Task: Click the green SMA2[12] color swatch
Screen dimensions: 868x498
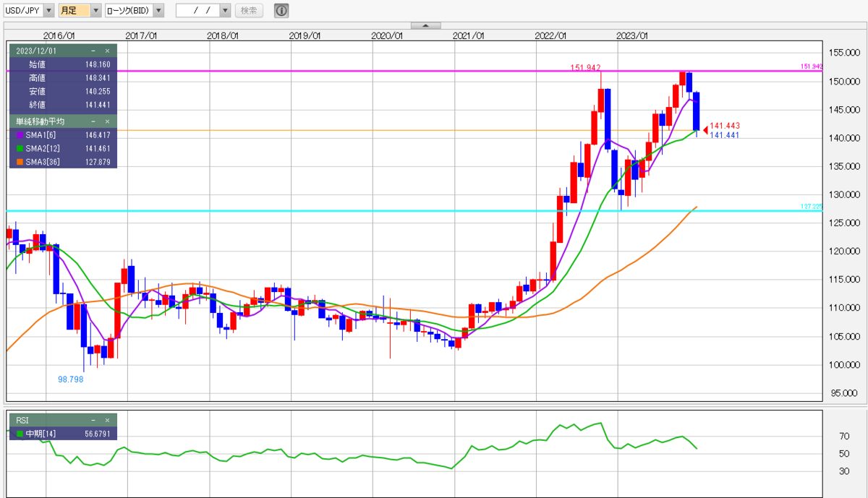Action: click(19, 148)
